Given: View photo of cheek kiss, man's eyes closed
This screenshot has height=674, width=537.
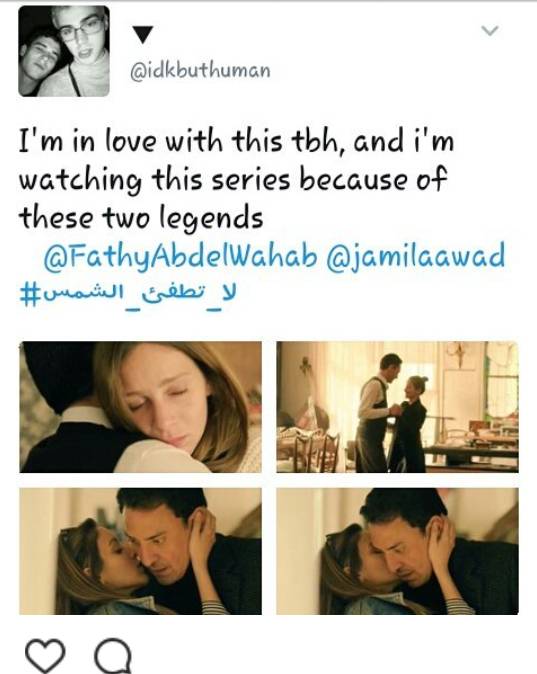Looking at the screenshot, I should [x=397, y=551].
